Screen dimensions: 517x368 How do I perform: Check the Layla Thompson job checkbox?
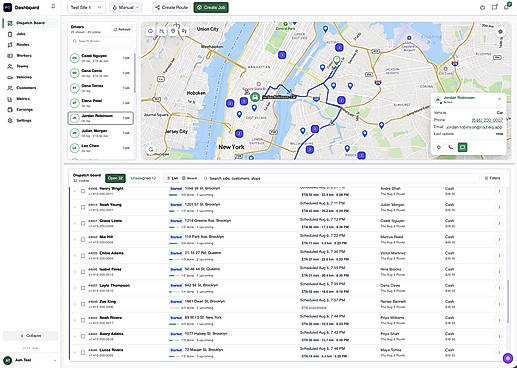[x=83, y=288]
